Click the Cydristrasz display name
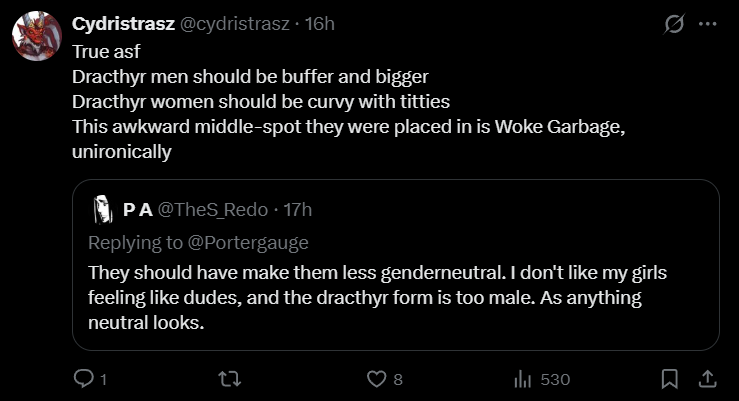Screen dimensions: 739x401 (x=123, y=24)
